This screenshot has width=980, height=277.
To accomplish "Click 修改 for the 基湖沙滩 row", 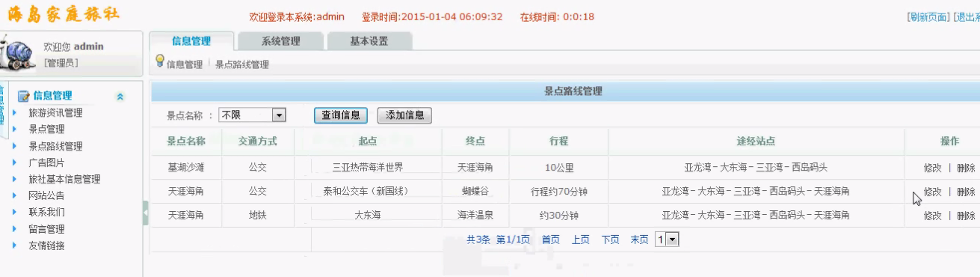I will (x=932, y=168).
